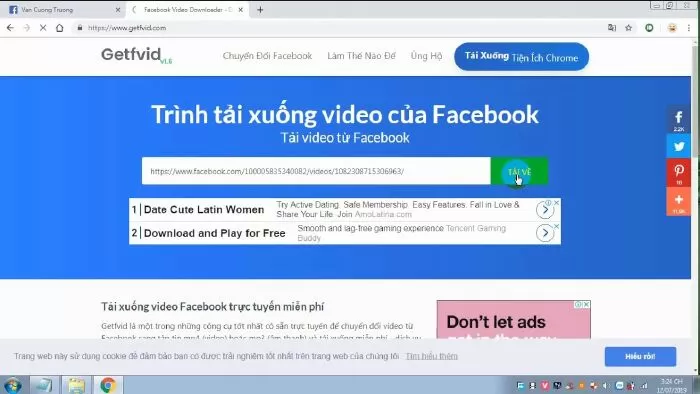Viewport: 700px width, 394px height.
Task: Bookmark this page with the star icon
Action: [629, 28]
